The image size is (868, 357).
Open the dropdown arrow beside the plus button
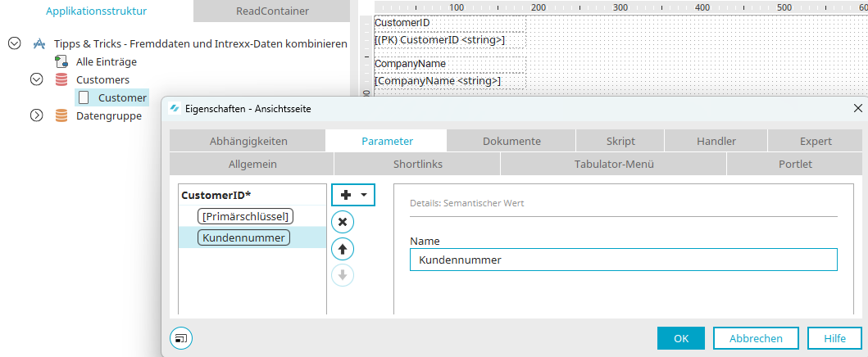coord(364,195)
